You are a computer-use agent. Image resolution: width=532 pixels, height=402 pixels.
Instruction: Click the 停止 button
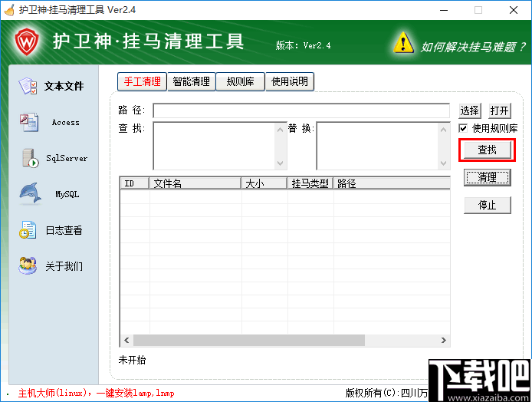tap(488, 205)
